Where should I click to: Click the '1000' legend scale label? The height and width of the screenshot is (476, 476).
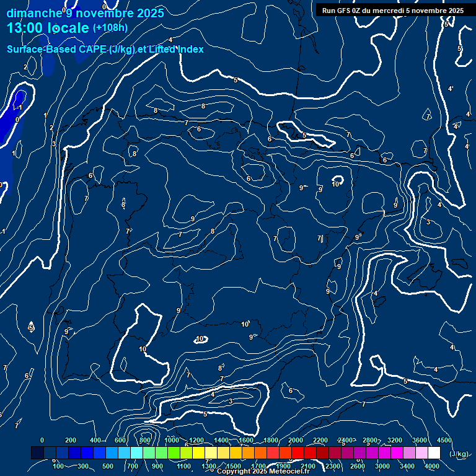point(172,440)
